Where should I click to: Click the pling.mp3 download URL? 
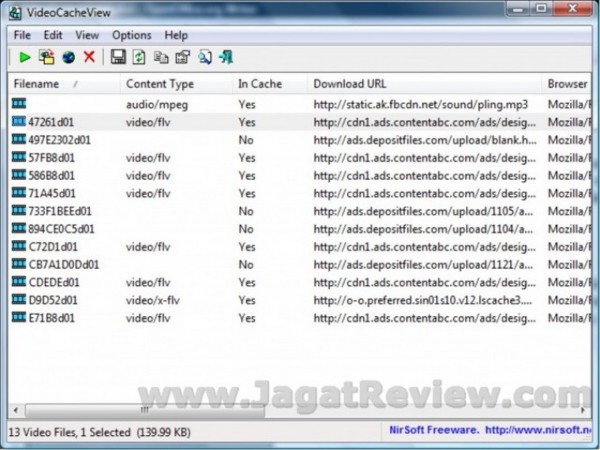(x=421, y=104)
